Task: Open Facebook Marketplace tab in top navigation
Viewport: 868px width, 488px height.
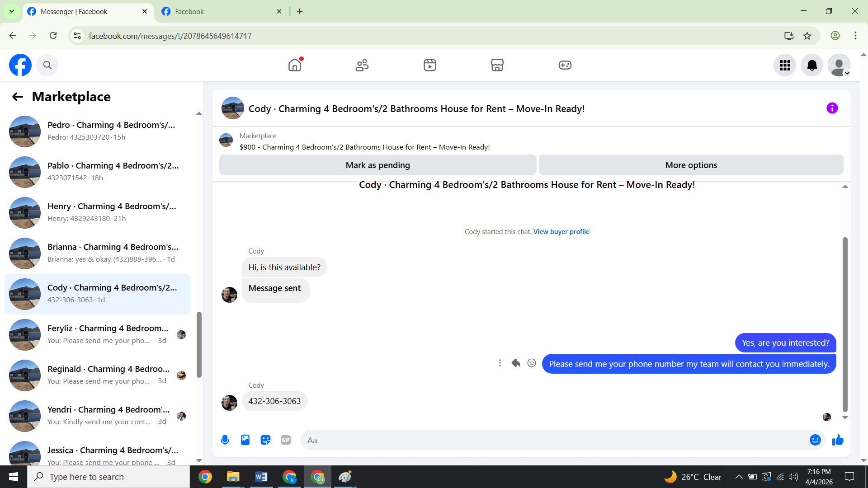Action: [x=497, y=66]
